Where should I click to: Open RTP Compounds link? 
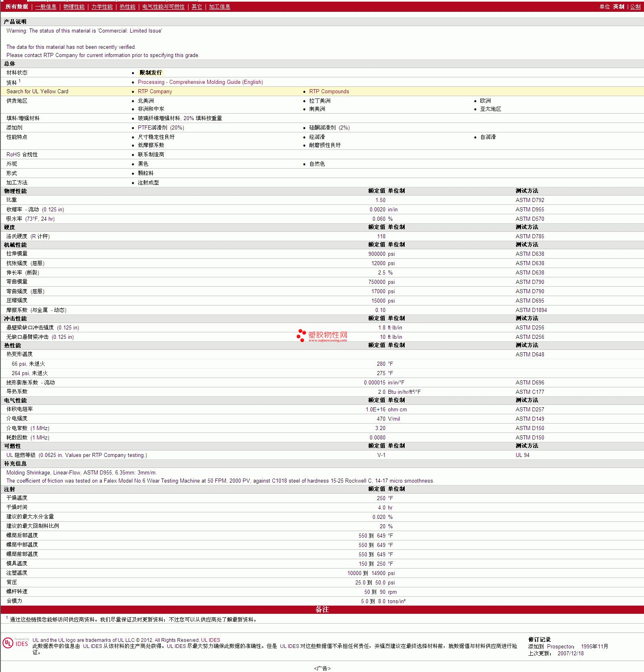pyautogui.click(x=329, y=91)
